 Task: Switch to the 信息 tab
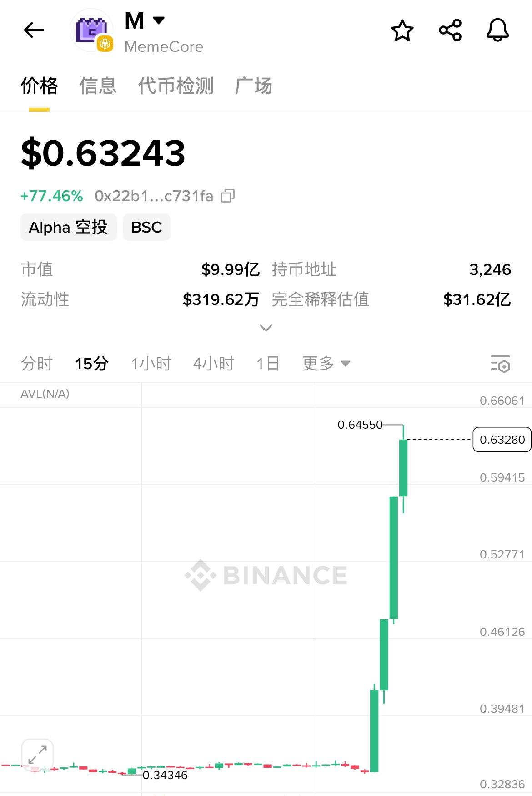[x=98, y=86]
